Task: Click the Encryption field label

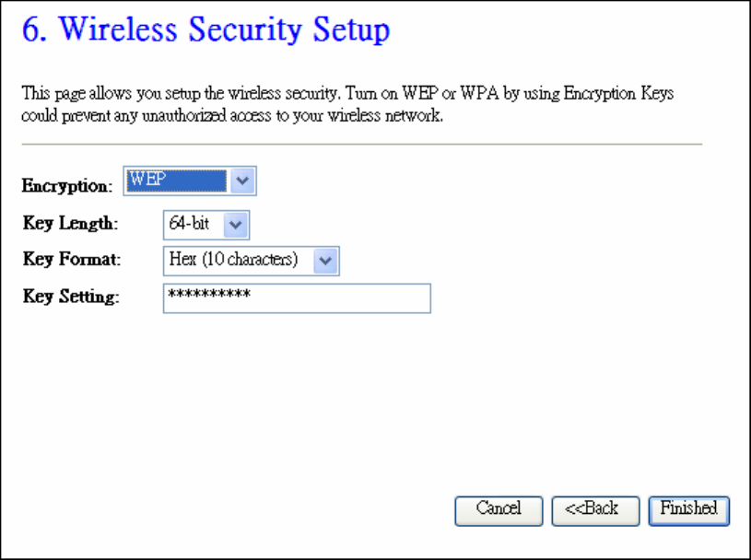Action: pyautogui.click(x=67, y=186)
